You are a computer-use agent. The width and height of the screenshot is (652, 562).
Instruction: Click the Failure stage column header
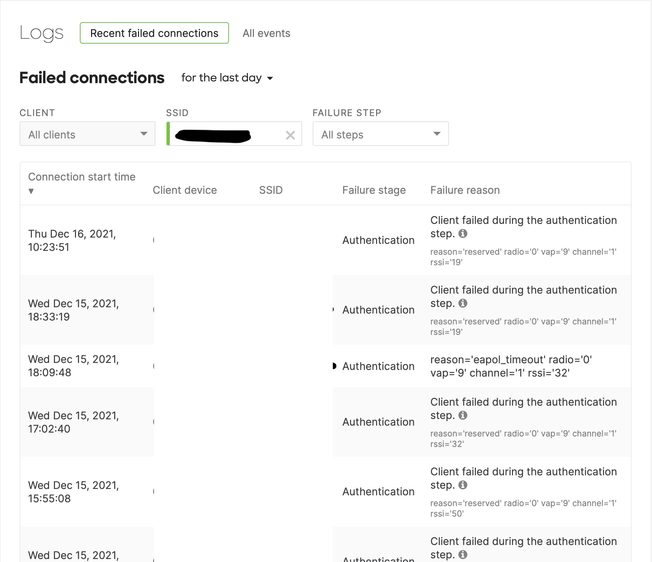[x=374, y=190]
